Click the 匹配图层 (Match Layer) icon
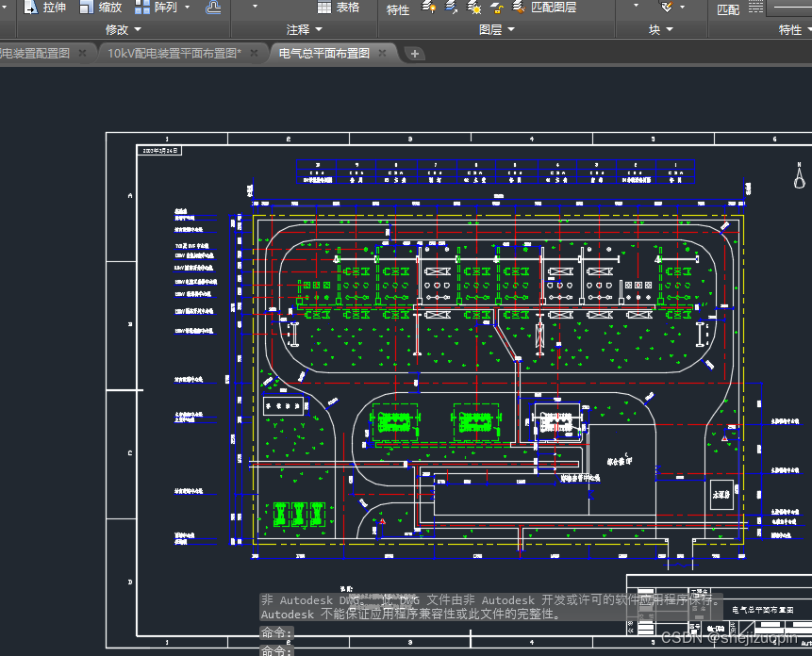Screen dimensions: 812x656 click(518, 7)
